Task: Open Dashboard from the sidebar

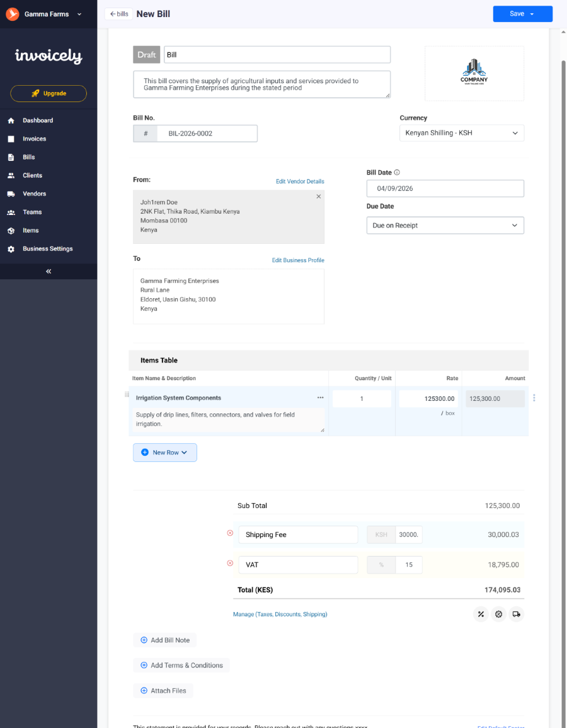Action: click(38, 120)
